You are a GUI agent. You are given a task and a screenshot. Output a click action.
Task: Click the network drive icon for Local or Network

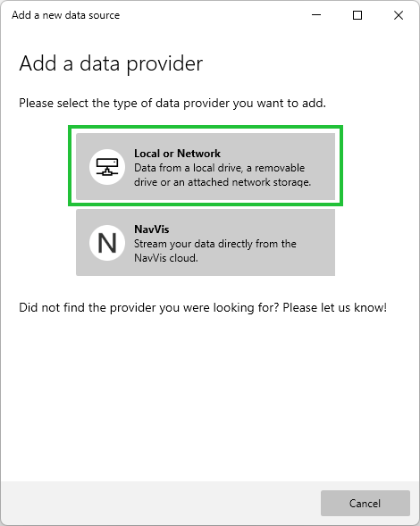[x=107, y=167]
